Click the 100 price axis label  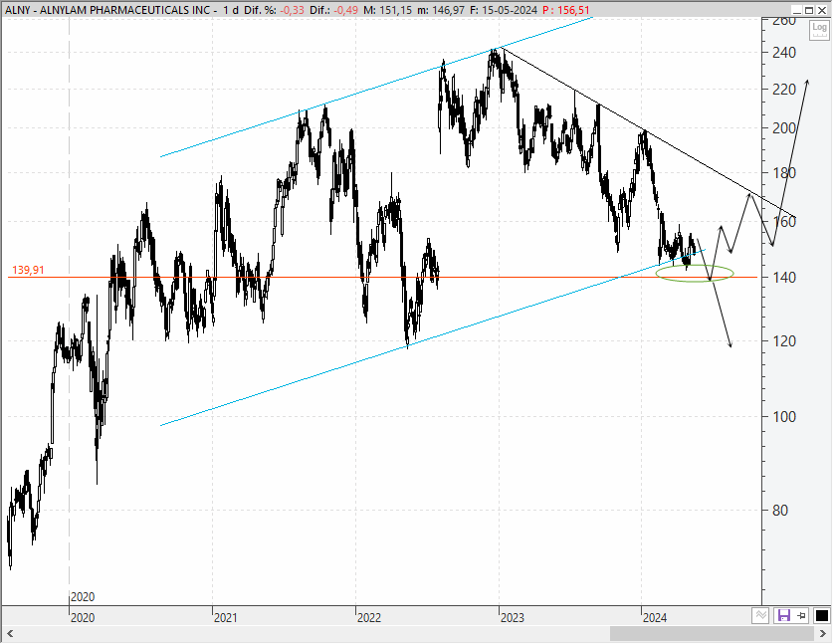783,417
